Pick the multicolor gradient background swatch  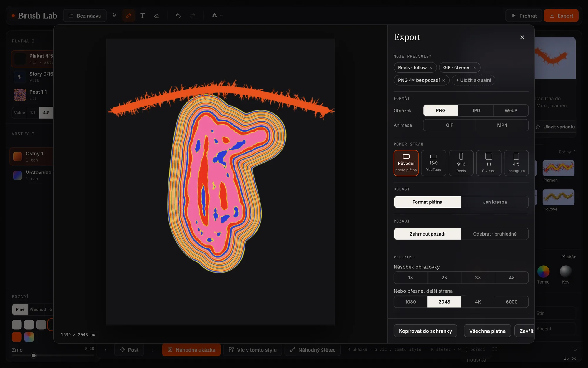tap(29, 337)
